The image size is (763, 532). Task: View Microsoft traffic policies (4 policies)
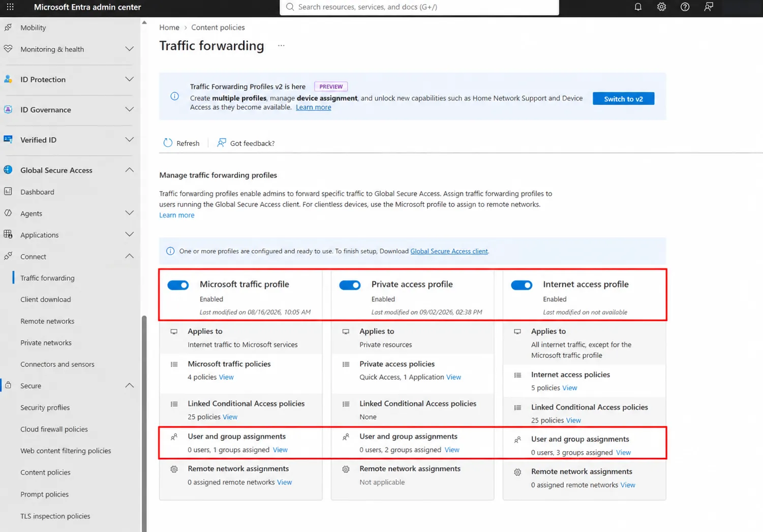226,377
